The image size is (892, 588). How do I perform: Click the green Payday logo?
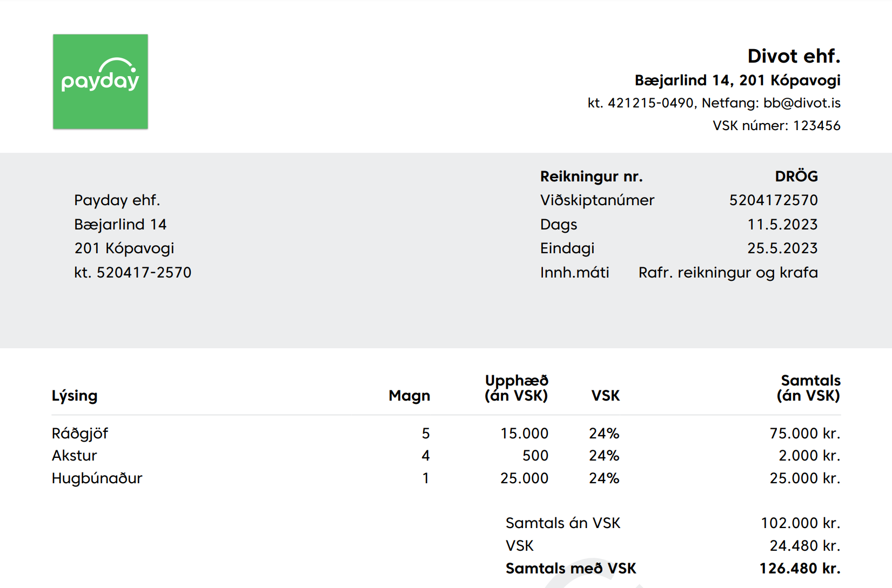[100, 82]
